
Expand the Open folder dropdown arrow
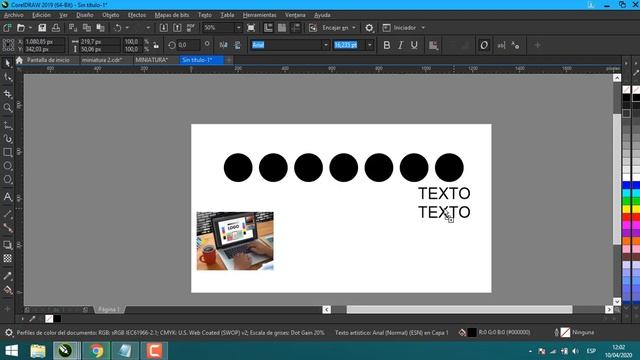[30, 28]
